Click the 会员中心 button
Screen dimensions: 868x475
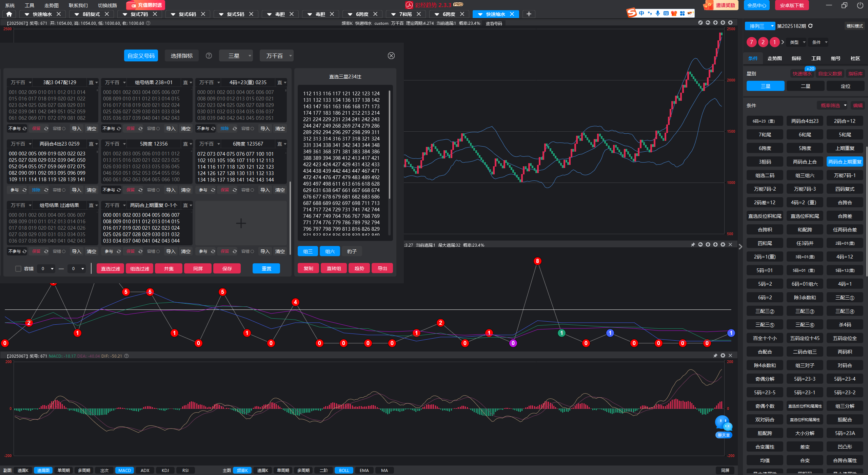pos(757,5)
